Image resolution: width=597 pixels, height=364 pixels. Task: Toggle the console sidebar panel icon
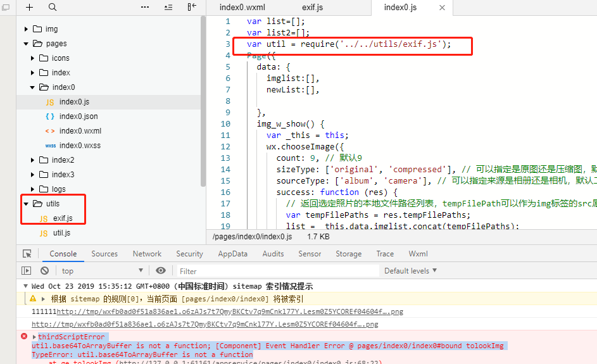[x=26, y=271]
